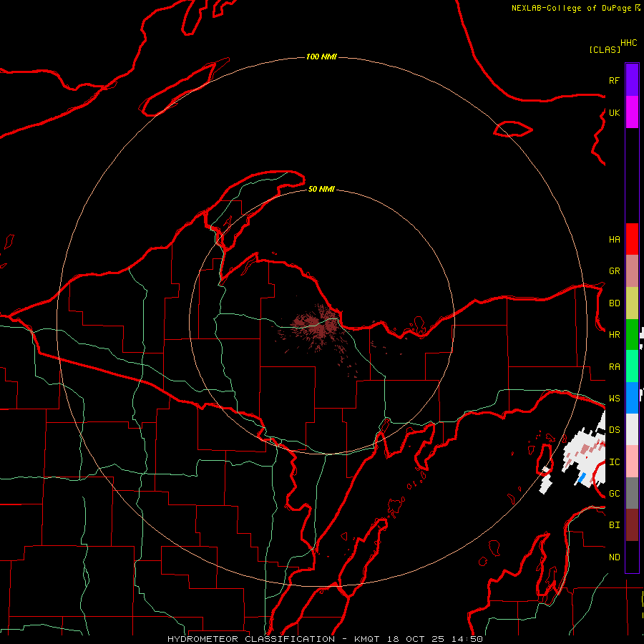
Task: Click the IC legend label
Action: (614, 462)
